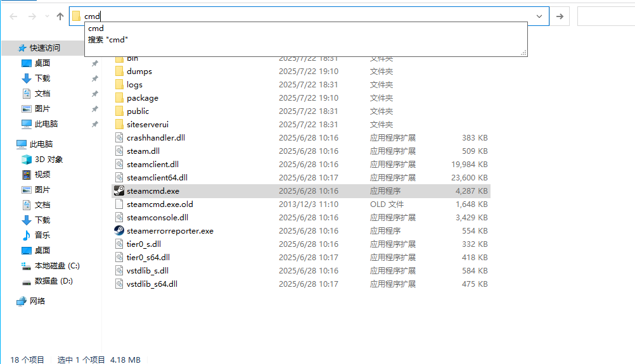The image size is (635, 364).
Task: Click the steam.dll file icon
Action: (119, 151)
